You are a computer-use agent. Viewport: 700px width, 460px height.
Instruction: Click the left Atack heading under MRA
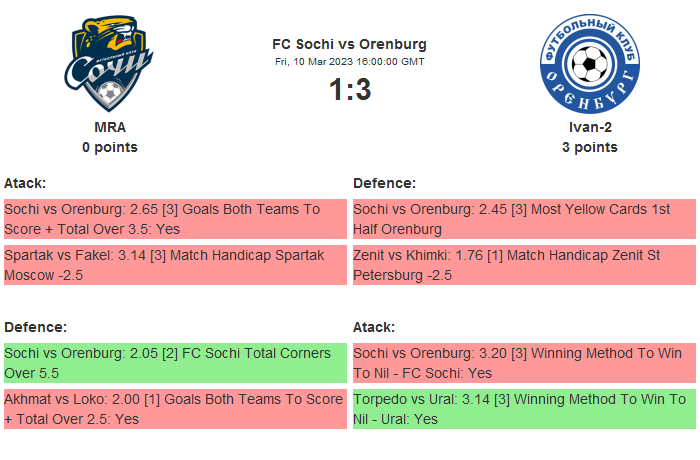coord(25,183)
